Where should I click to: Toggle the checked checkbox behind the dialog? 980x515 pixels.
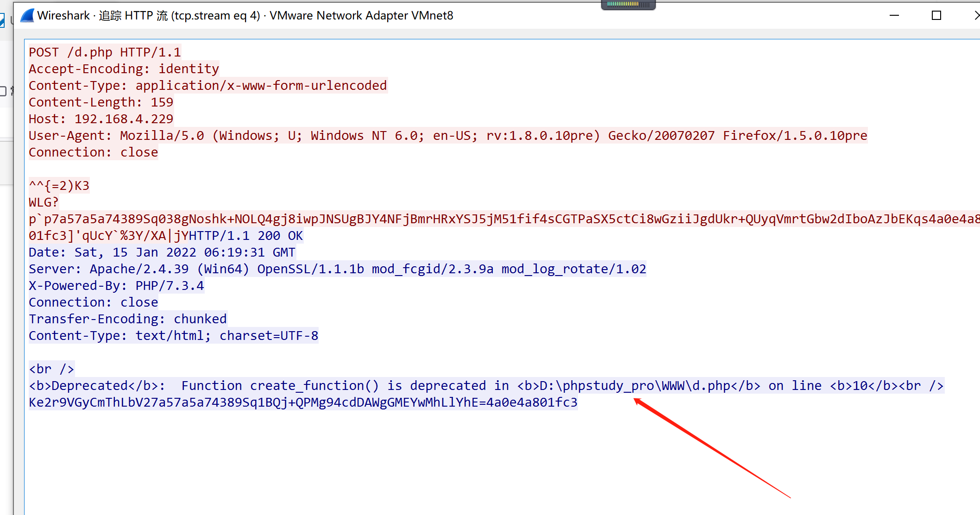point(2,20)
